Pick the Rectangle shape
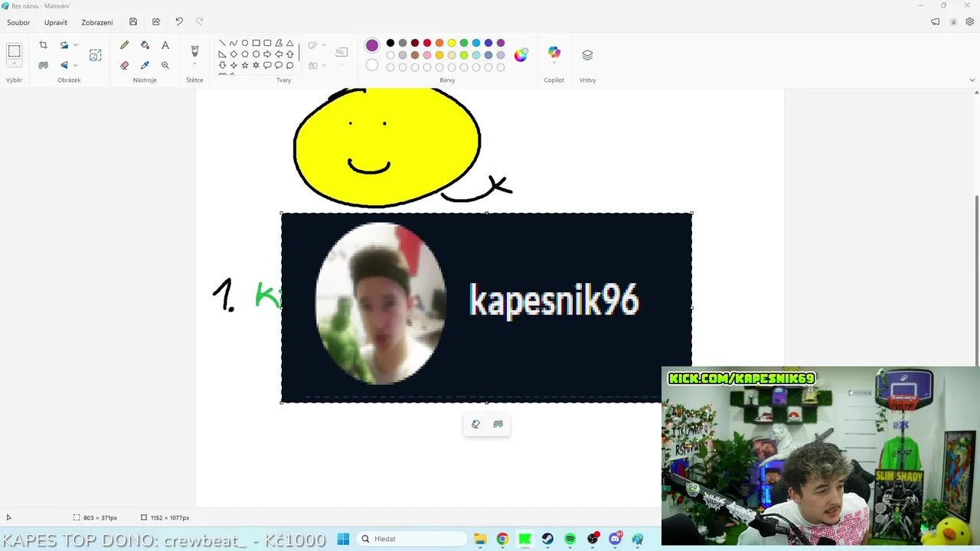This screenshot has width=980, height=551. (256, 43)
